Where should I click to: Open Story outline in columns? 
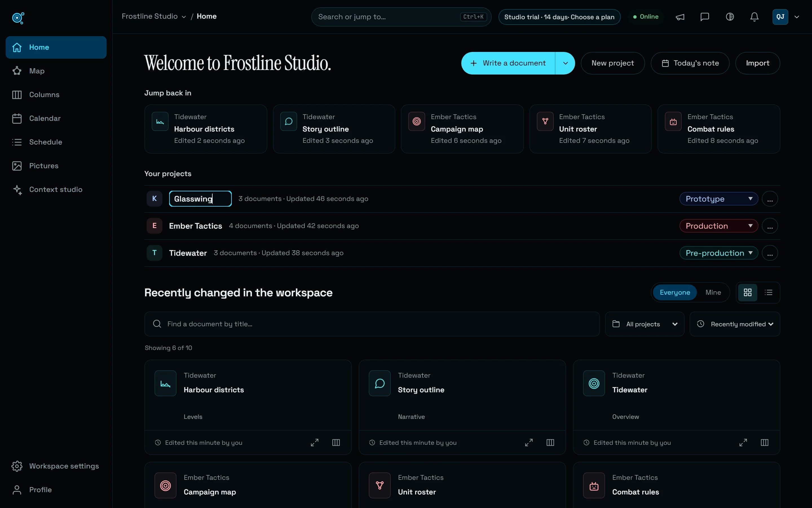[x=550, y=443]
